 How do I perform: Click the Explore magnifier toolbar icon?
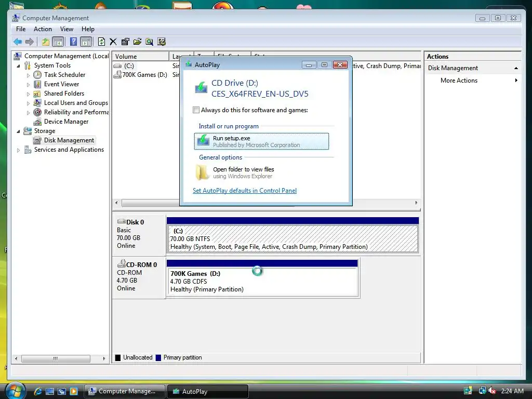coord(149,42)
